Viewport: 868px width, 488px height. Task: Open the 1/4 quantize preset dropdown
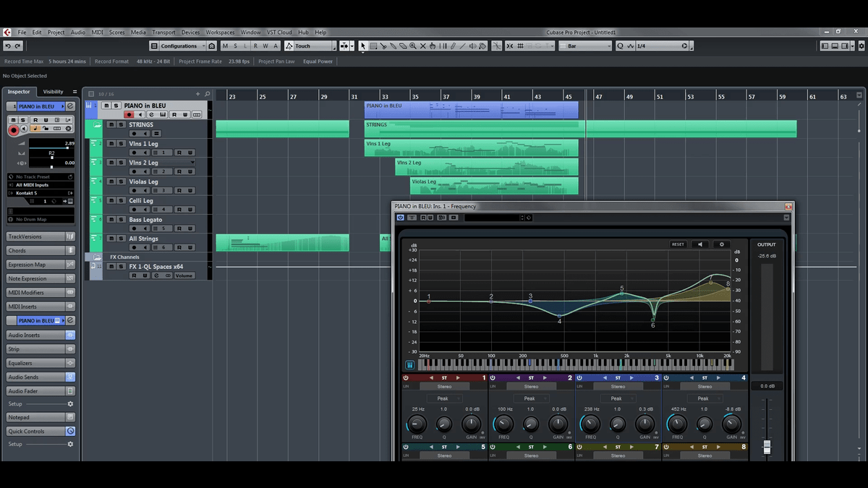coord(663,46)
